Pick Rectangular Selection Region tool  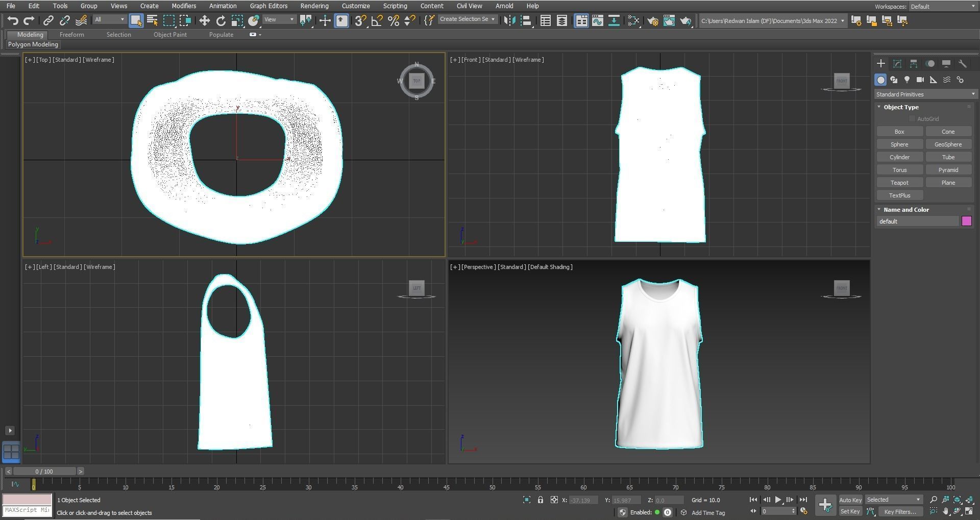169,20
